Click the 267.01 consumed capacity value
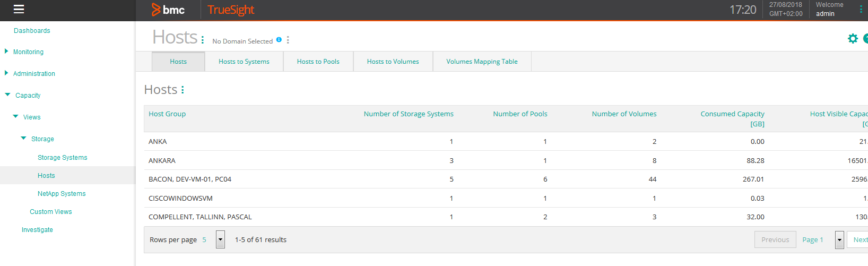 click(x=753, y=179)
